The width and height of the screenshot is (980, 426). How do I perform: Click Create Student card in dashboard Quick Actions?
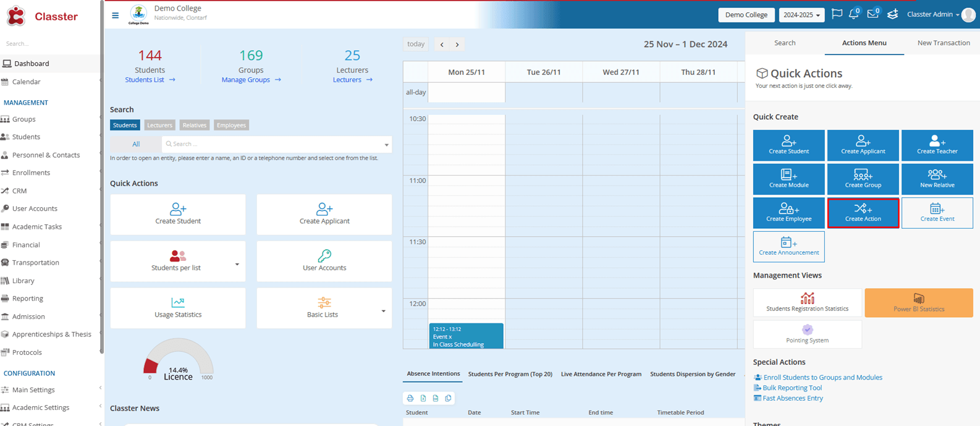[178, 215]
